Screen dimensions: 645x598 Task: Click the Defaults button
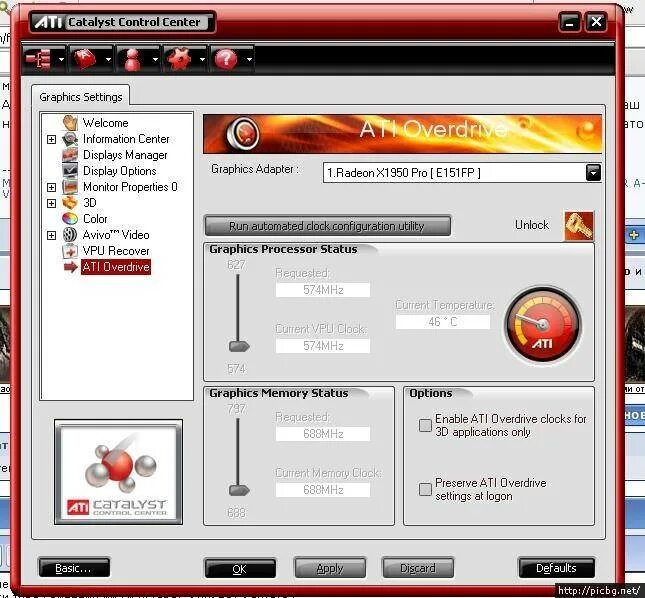556,568
